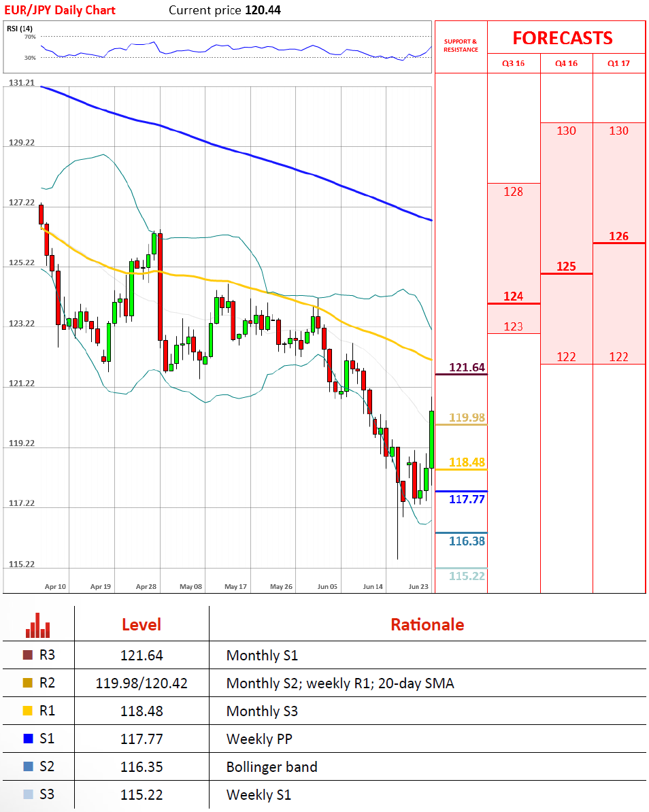The width and height of the screenshot is (649, 812).
Task: Select the Bollinger band rationale cell
Action: tap(272, 767)
